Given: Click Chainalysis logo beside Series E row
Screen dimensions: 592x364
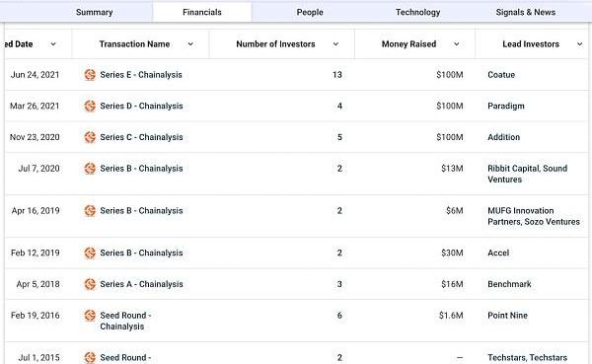Looking at the screenshot, I should click(90, 75).
